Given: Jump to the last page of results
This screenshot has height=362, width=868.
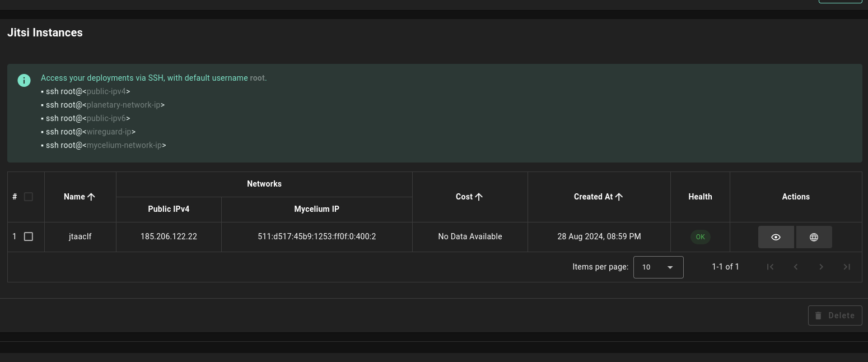Looking at the screenshot, I should point(847,267).
